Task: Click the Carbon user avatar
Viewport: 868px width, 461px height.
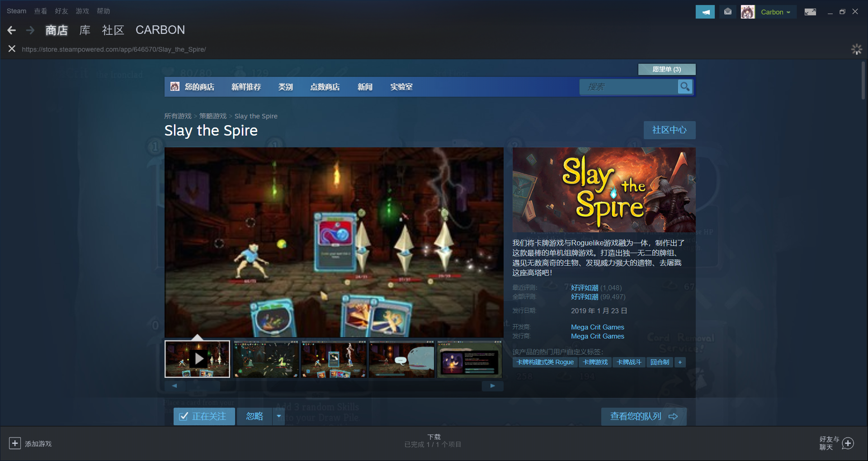Action: pos(748,12)
